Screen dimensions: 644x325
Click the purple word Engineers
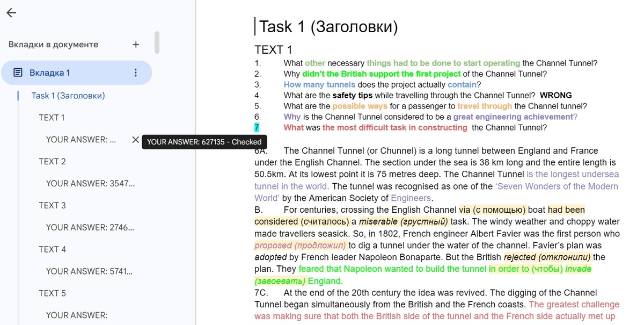[x=411, y=198]
